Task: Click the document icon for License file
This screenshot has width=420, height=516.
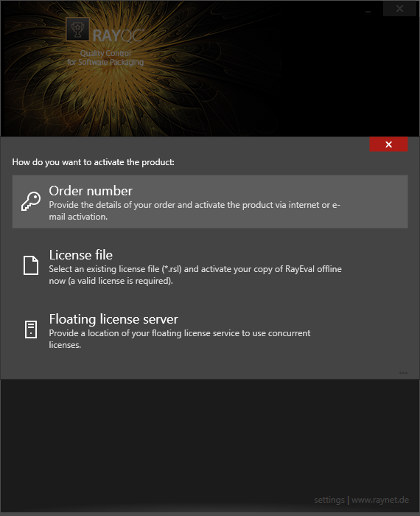Action: click(x=31, y=265)
